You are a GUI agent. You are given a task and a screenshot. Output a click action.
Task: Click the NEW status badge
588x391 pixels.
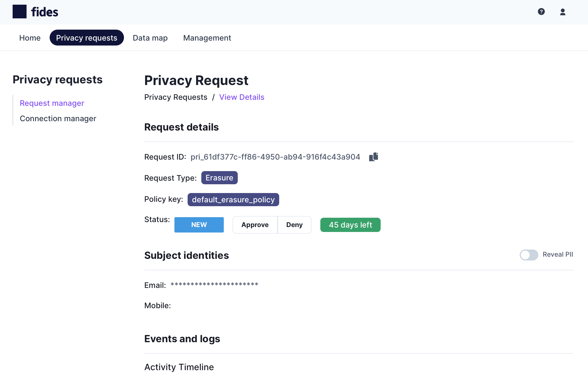(x=199, y=225)
